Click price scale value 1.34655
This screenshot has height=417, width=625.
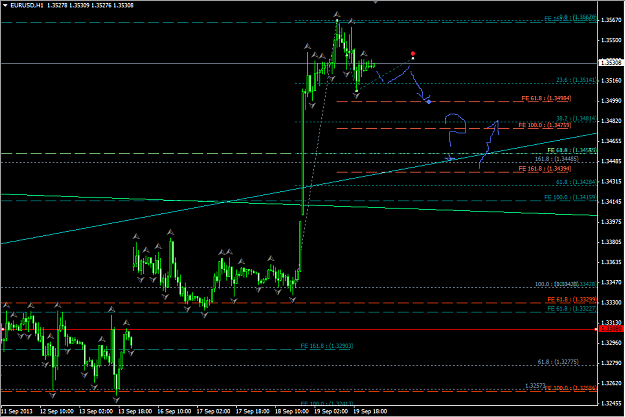point(611,141)
